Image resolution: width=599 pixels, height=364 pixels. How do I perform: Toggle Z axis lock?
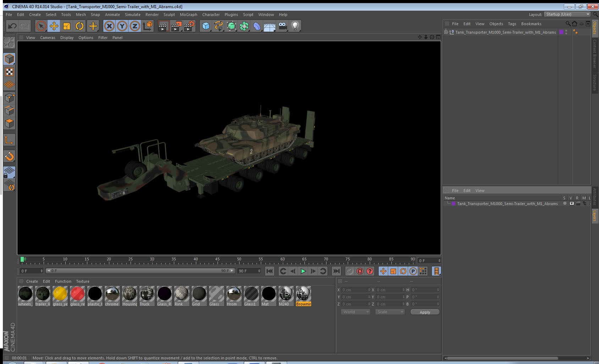pyautogui.click(x=135, y=26)
